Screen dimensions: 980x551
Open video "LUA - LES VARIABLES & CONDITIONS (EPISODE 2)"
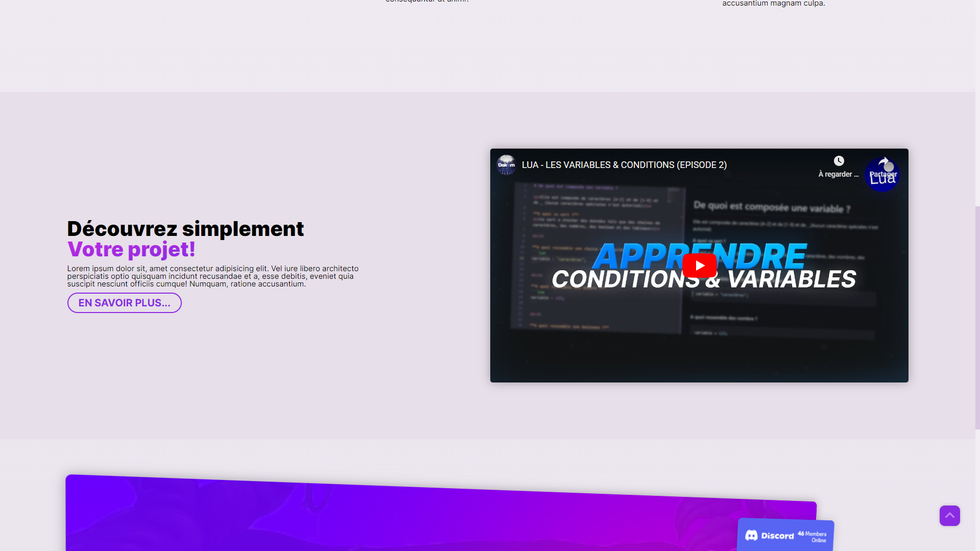point(624,165)
